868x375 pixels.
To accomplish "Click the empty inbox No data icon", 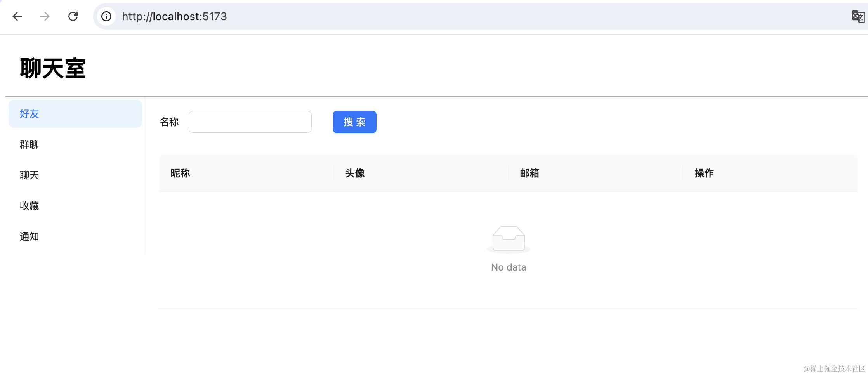I will [509, 239].
